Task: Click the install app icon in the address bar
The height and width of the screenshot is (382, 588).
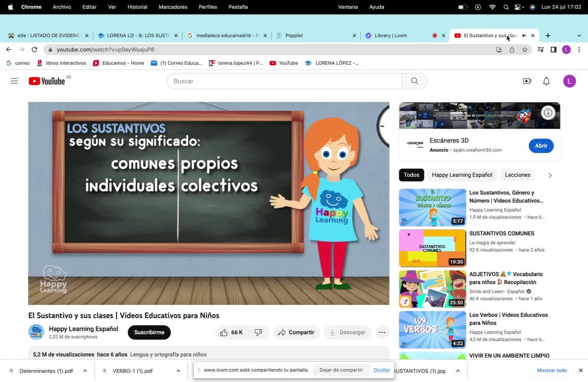Action: click(499, 50)
